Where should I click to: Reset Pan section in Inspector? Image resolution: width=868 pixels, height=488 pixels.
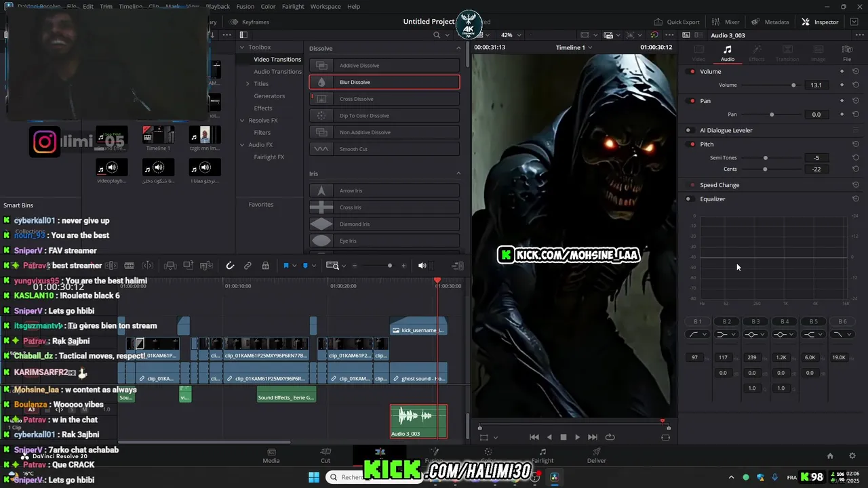click(x=856, y=100)
